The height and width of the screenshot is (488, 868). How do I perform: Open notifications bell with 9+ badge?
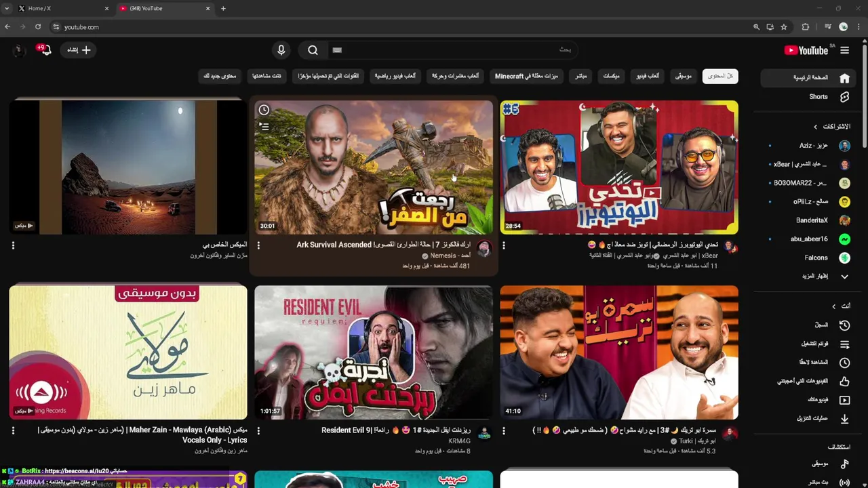[x=45, y=50]
